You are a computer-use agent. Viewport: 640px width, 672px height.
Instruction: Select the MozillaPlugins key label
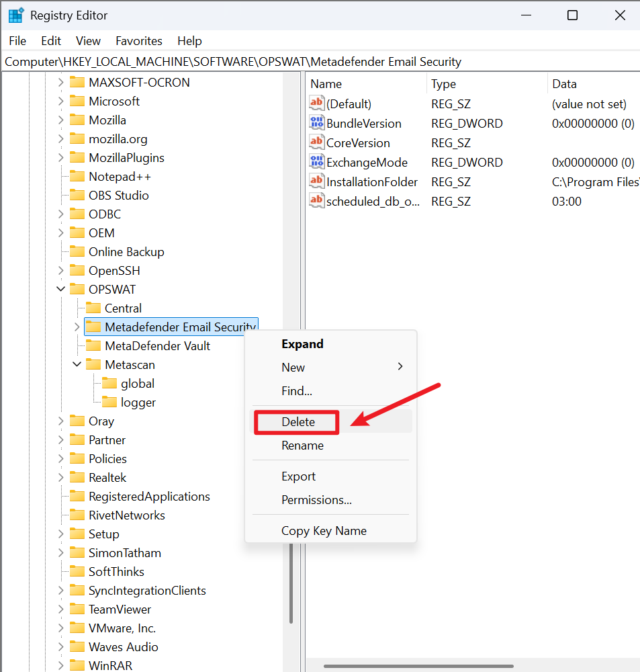[126, 158]
